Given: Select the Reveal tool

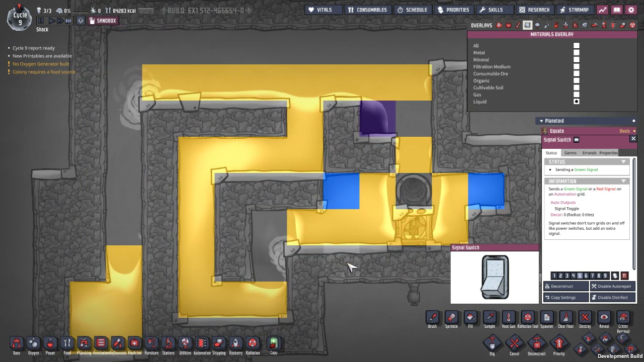Looking at the screenshot, I should [x=604, y=317].
